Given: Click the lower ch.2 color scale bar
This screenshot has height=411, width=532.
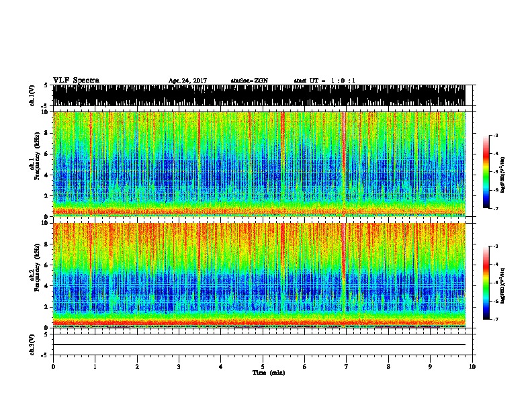Looking at the screenshot, I should tap(486, 283).
